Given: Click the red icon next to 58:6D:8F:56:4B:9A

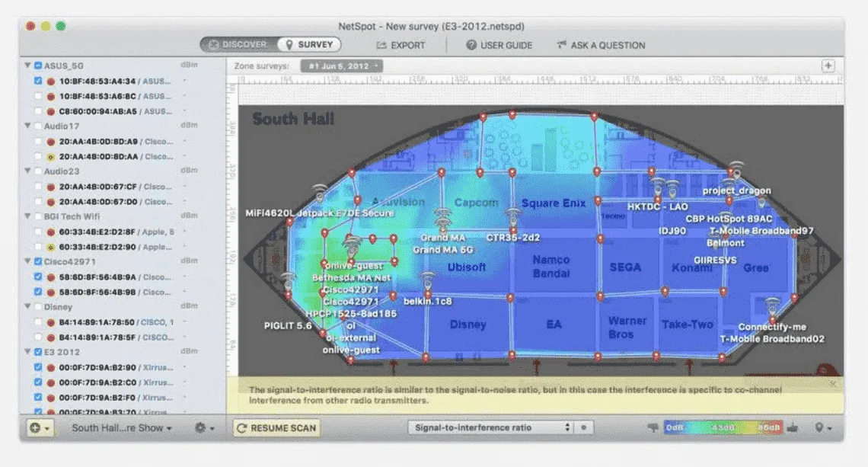Looking at the screenshot, I should (50, 277).
